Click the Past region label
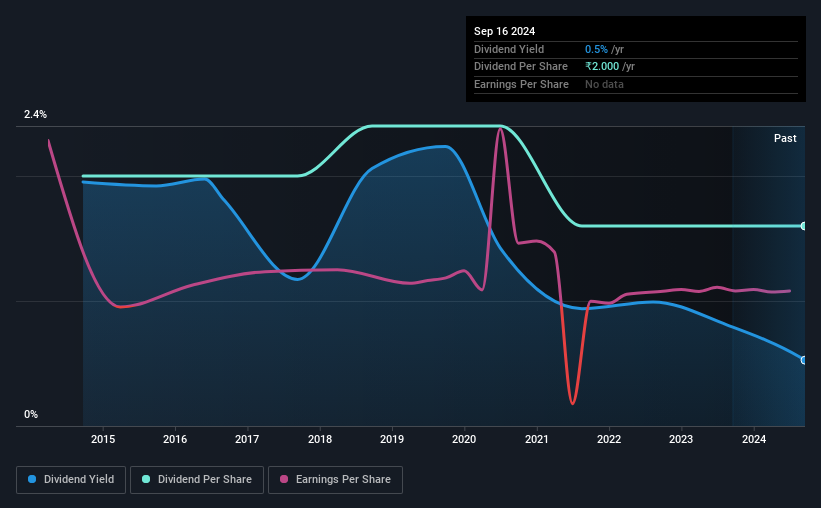 785,138
